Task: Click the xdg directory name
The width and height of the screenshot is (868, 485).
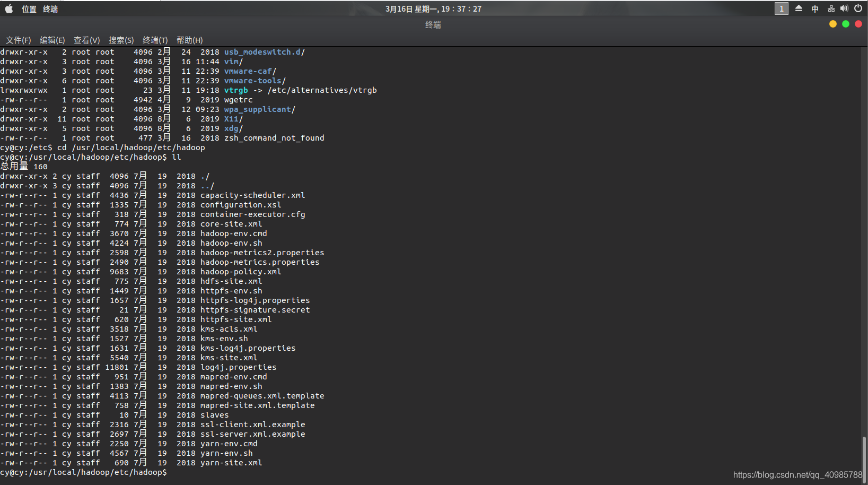Action: coord(231,128)
